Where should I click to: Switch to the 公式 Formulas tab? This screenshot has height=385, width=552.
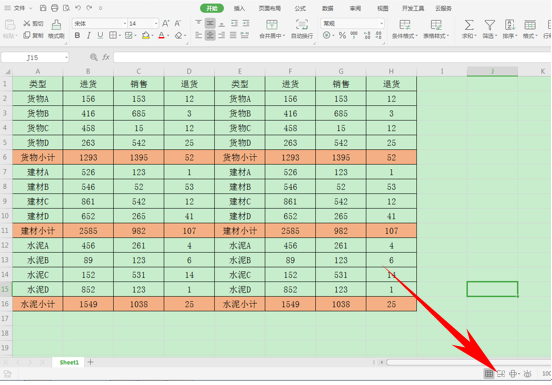[x=300, y=8]
